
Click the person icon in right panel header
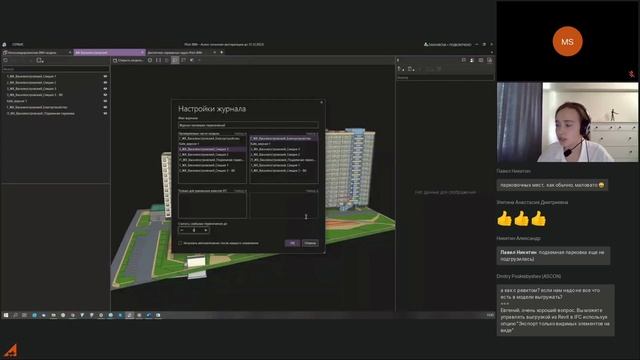472,60
